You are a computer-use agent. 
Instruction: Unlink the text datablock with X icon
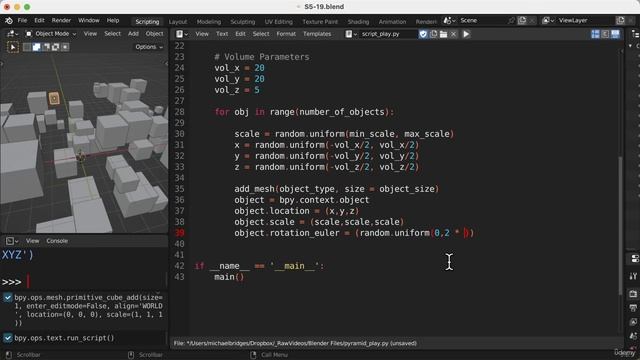point(453,34)
